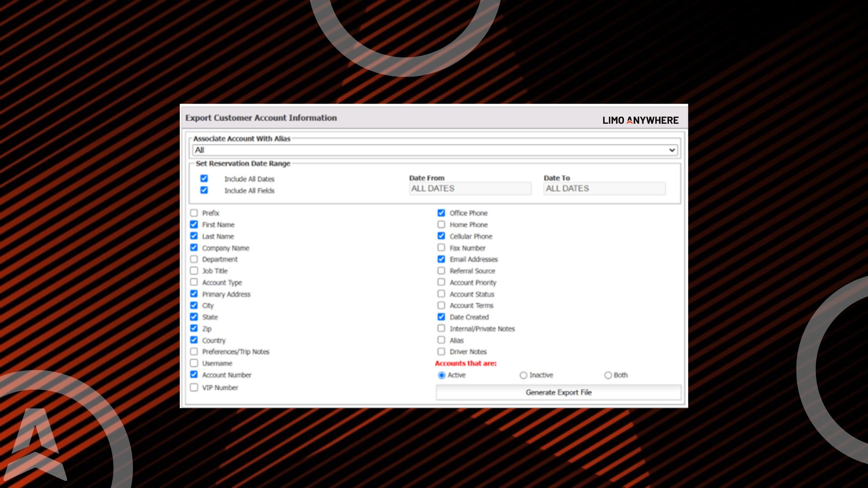Image resolution: width=868 pixels, height=488 pixels.
Task: Click the Limo Anywhere logo
Action: click(x=640, y=120)
